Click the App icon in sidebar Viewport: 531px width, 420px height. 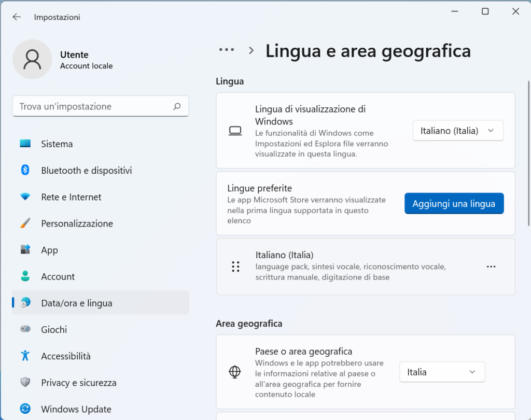tap(25, 250)
